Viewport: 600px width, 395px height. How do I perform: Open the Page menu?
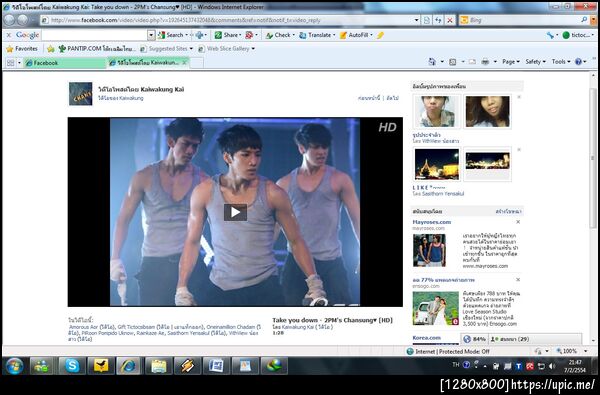pos(511,62)
